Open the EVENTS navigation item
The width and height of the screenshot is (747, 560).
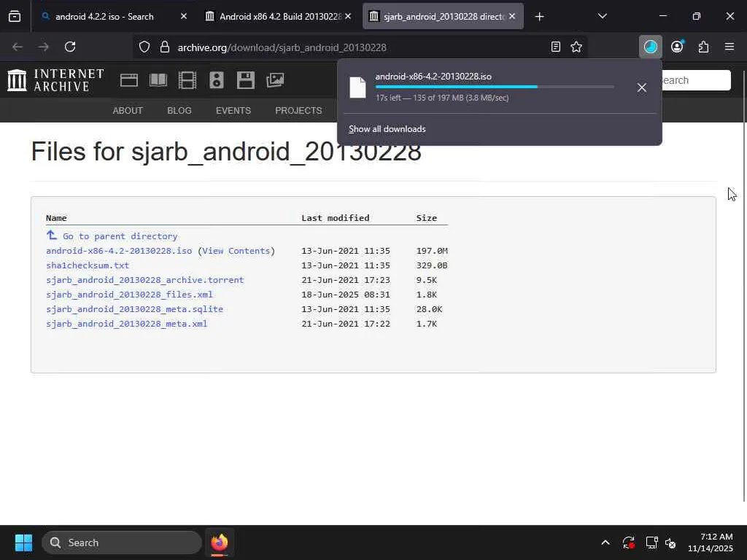point(233,111)
